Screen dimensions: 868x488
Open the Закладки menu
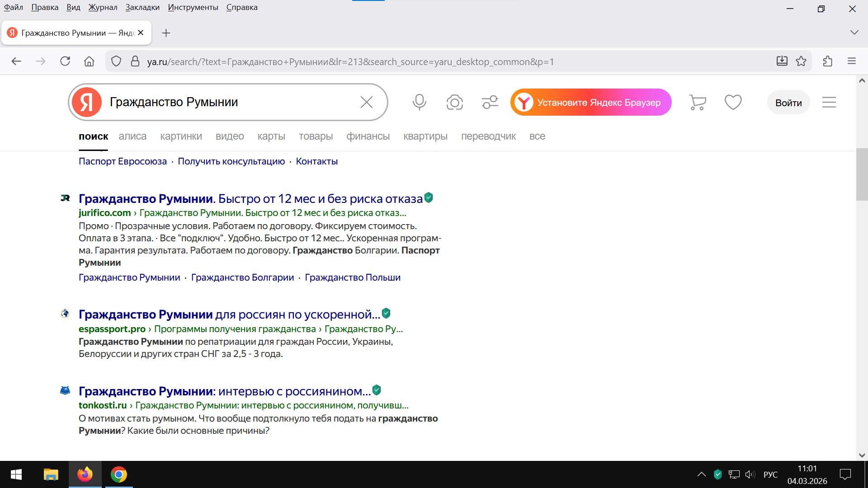pos(142,7)
